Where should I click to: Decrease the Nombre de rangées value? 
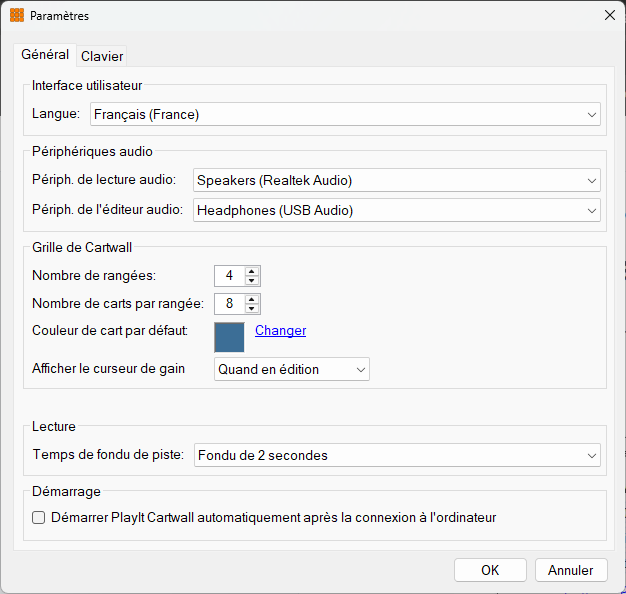tap(252, 281)
